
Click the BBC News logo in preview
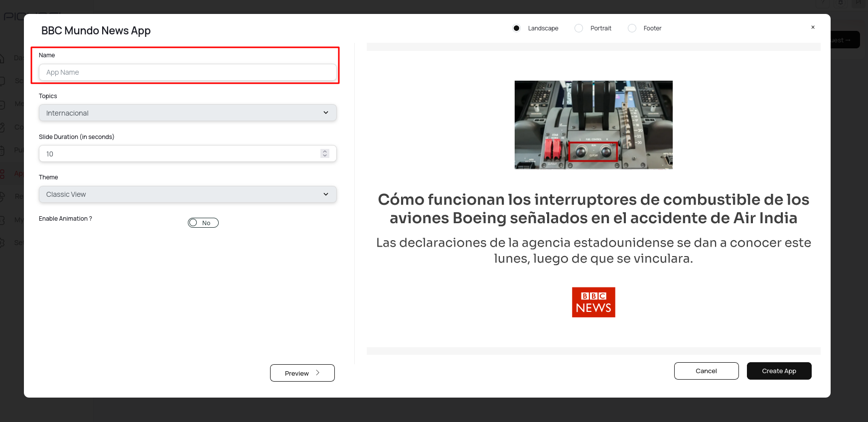[x=593, y=302]
